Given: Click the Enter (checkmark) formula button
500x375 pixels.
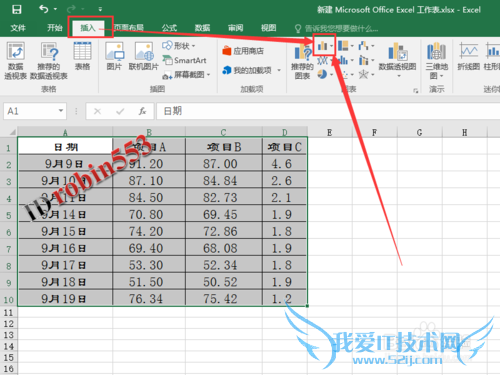Looking at the screenshot, I should click(120, 111).
